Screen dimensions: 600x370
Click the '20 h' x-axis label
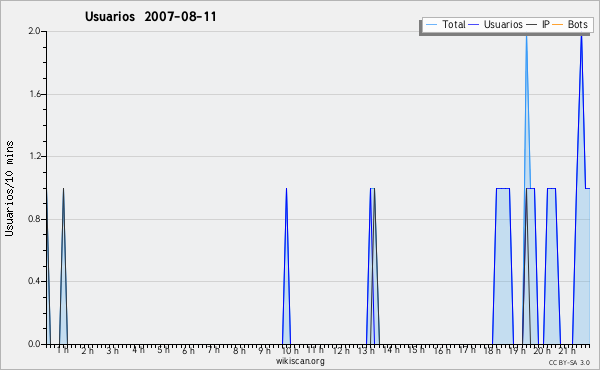tap(542, 350)
